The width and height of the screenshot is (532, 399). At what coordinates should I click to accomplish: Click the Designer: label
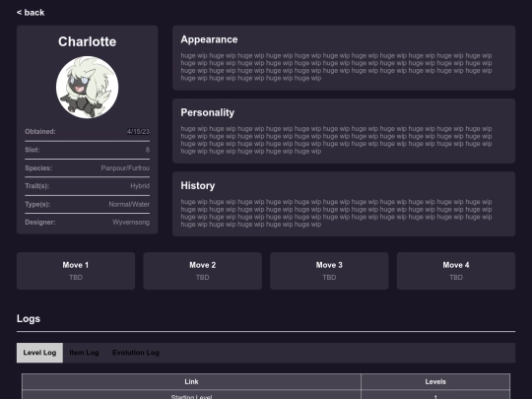click(40, 223)
